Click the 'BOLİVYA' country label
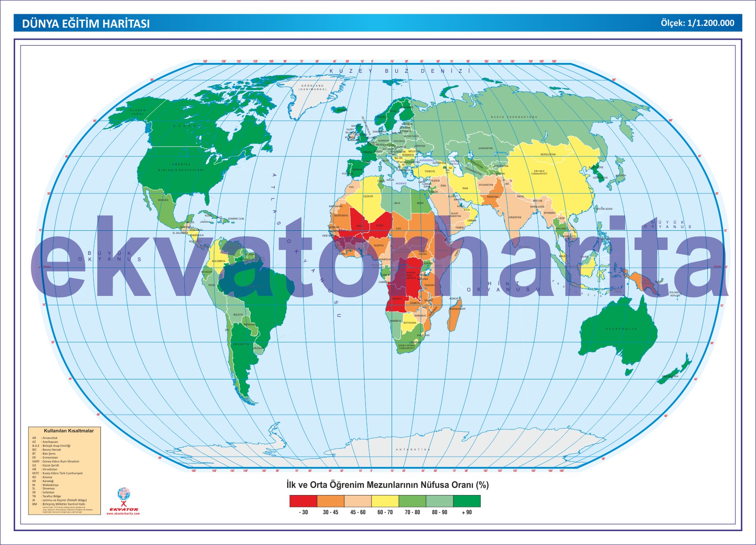This screenshot has width=756, height=545. click(x=238, y=315)
